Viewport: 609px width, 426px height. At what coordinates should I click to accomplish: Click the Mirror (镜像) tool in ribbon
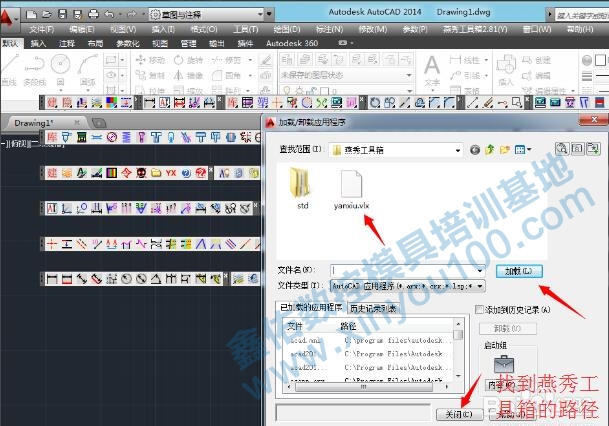(x=188, y=75)
